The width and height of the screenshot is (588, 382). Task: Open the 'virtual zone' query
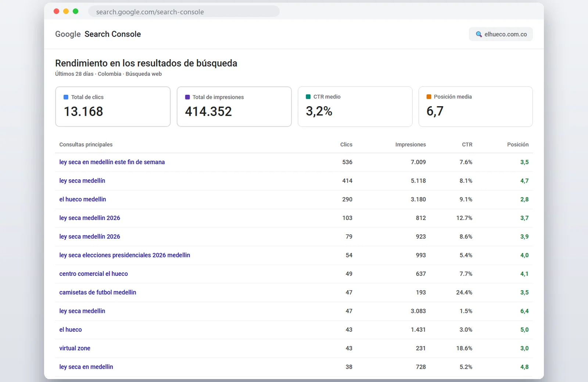(75, 348)
